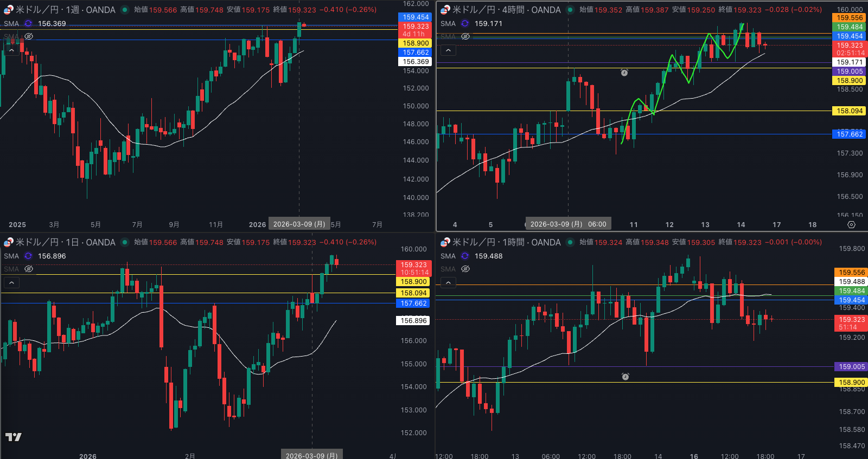Viewport: 868px width, 459px height.
Task: Show the hidden SMA on the weekly chart
Action: 29,36
